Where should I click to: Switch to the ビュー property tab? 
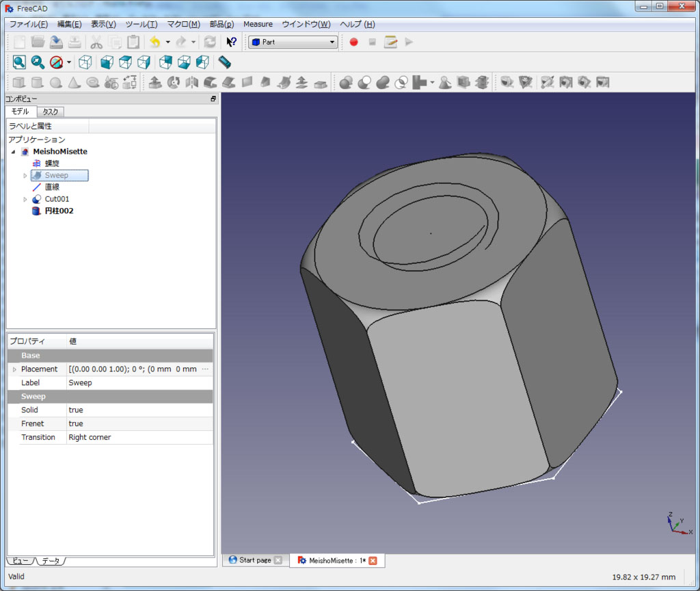(x=21, y=561)
